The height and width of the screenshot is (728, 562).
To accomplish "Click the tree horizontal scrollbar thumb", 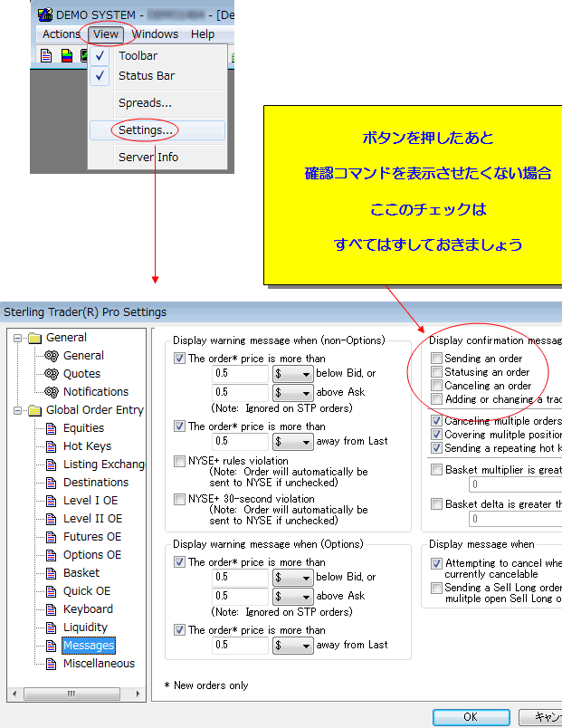I will (x=71, y=694).
